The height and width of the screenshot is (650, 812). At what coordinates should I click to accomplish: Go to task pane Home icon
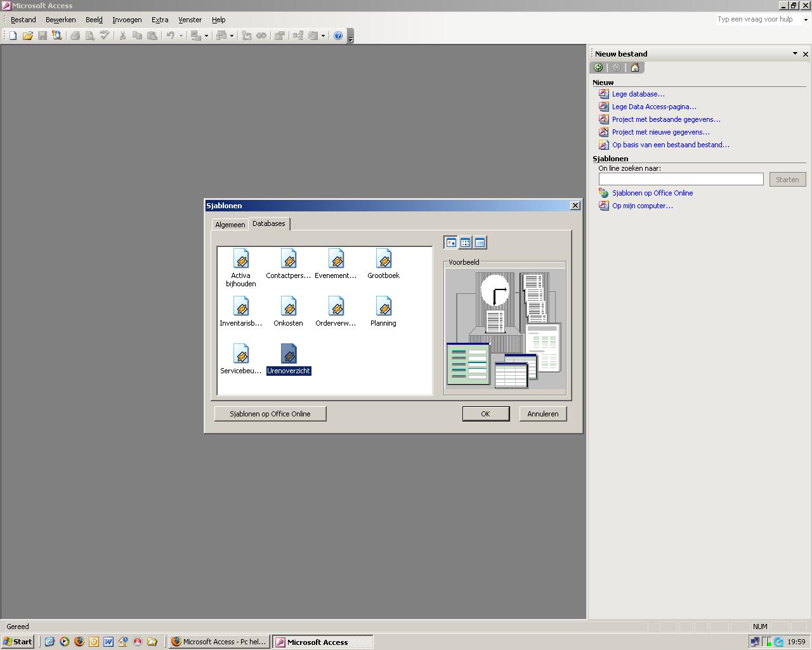click(634, 67)
